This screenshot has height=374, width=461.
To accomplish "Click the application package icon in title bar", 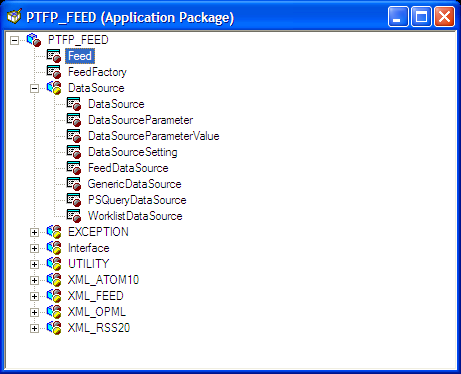I will 14,16.
